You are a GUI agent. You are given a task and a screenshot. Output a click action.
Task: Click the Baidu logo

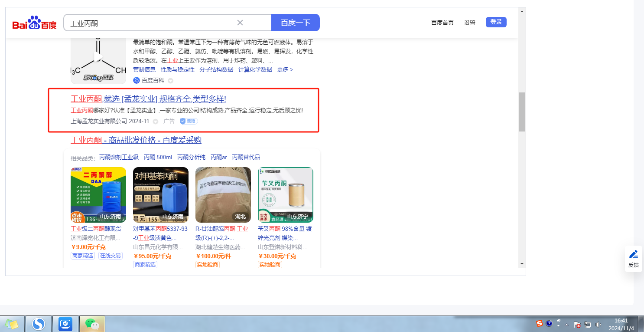(34, 23)
